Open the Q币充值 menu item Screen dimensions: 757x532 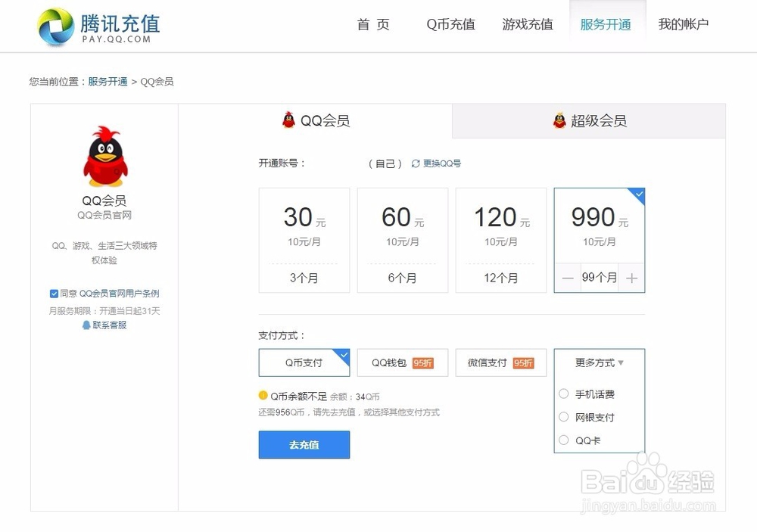(450, 25)
